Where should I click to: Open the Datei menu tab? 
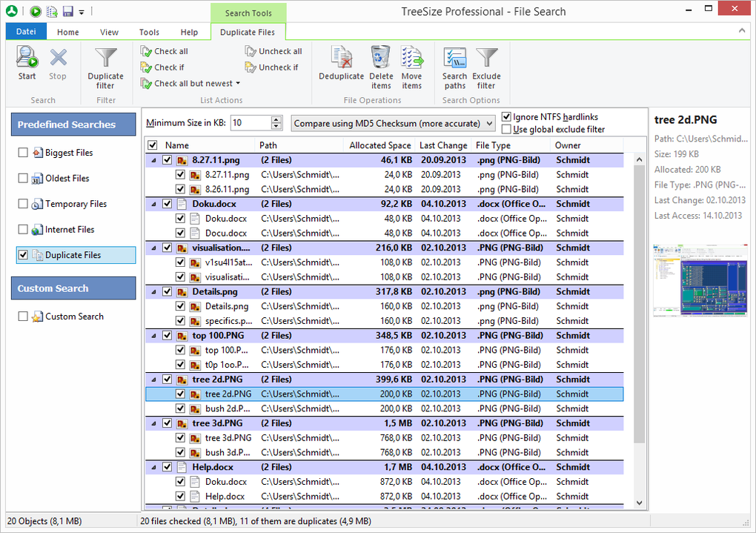[26, 32]
